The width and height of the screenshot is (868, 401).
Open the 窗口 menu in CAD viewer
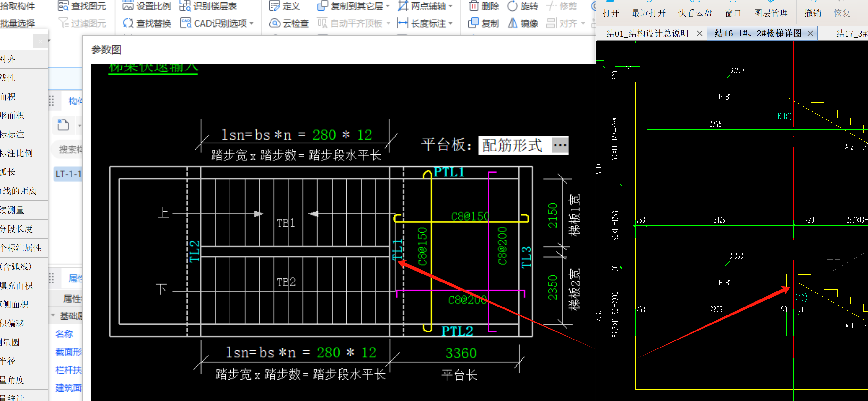point(733,13)
